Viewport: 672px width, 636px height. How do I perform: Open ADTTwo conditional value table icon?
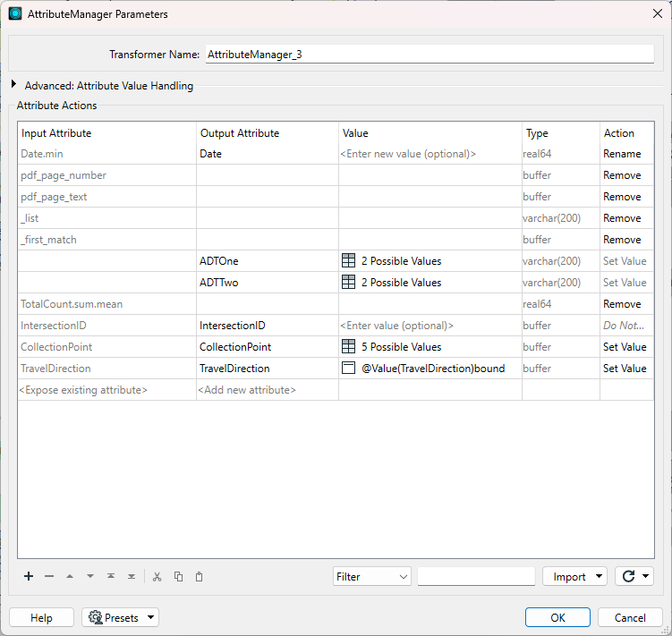pos(348,282)
